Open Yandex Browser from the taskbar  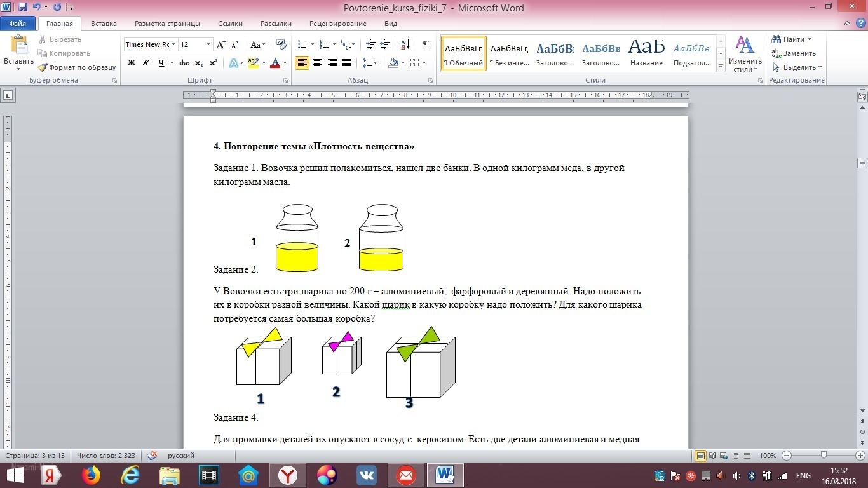point(288,475)
